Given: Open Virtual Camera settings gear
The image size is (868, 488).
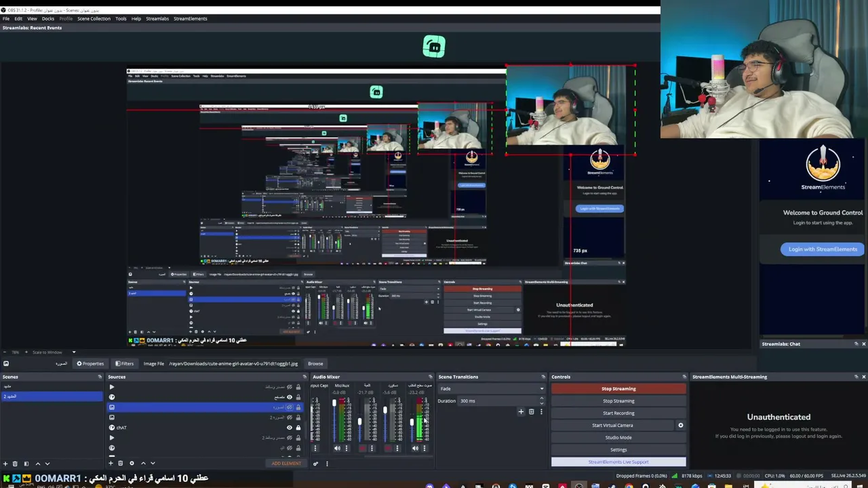Looking at the screenshot, I should pos(680,426).
